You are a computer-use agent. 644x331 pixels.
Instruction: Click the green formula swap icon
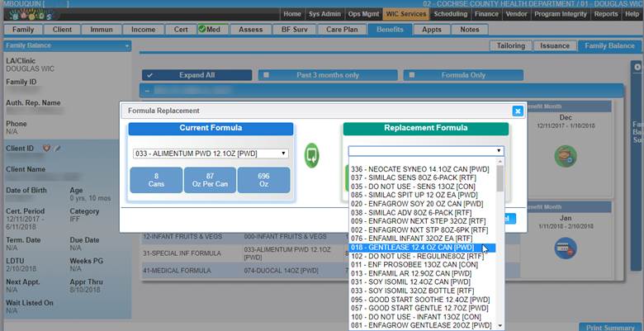pos(312,156)
